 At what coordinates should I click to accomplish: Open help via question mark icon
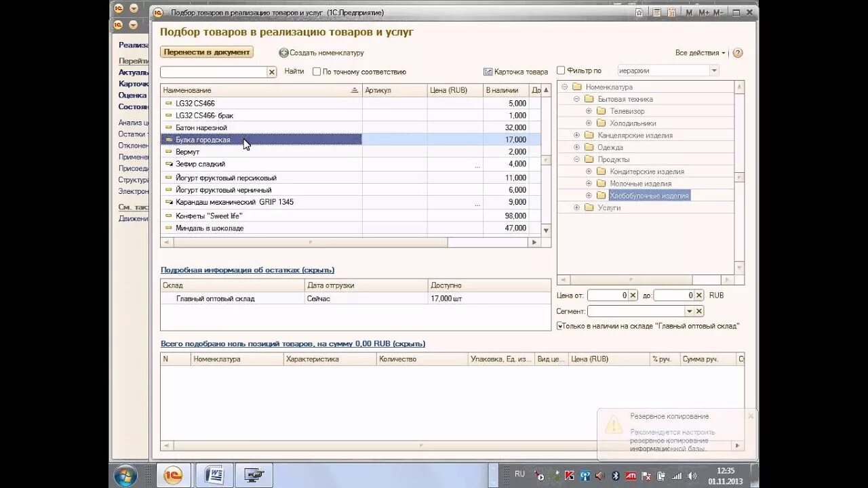tap(738, 53)
